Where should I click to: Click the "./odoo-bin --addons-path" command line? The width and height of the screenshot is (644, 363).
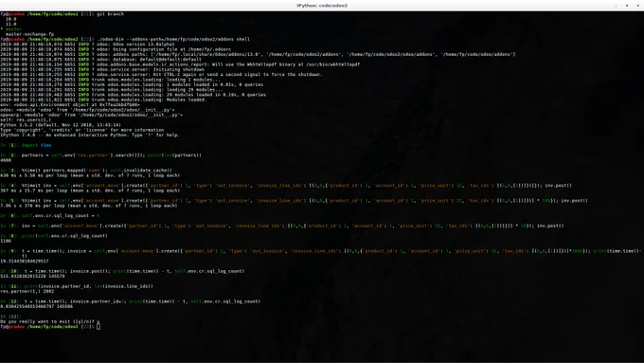click(x=125, y=39)
